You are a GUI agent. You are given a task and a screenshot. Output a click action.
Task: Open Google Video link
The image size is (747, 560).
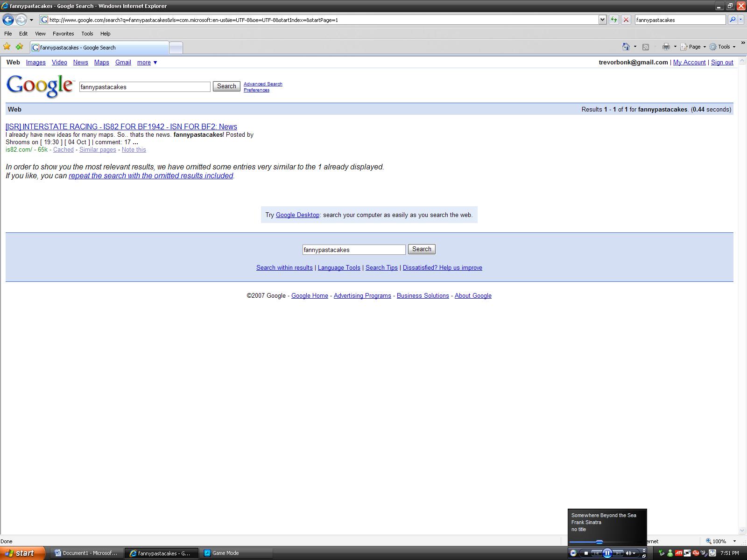[x=59, y=62]
